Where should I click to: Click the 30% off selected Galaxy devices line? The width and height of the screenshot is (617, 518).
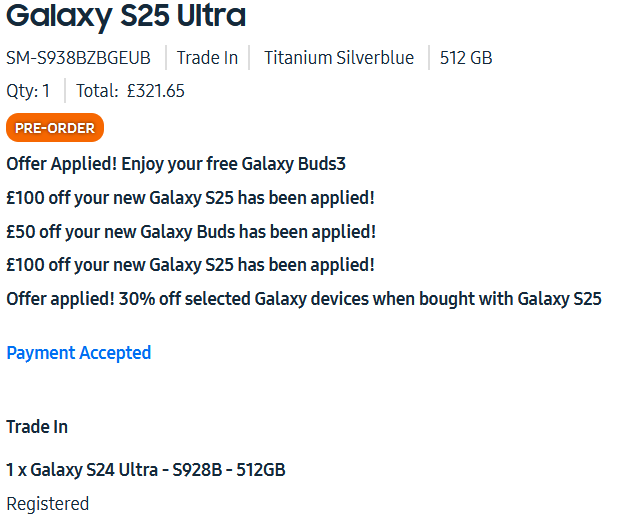(304, 299)
